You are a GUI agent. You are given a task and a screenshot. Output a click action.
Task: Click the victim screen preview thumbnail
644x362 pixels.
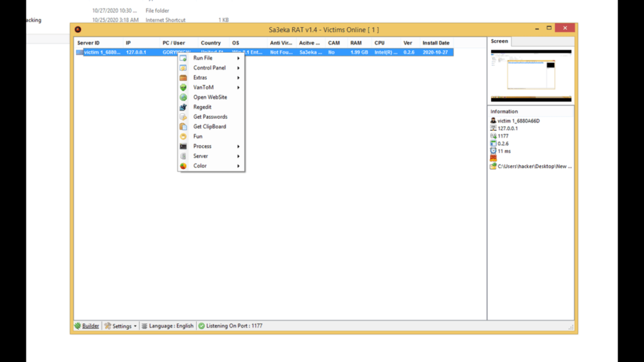[x=531, y=75]
